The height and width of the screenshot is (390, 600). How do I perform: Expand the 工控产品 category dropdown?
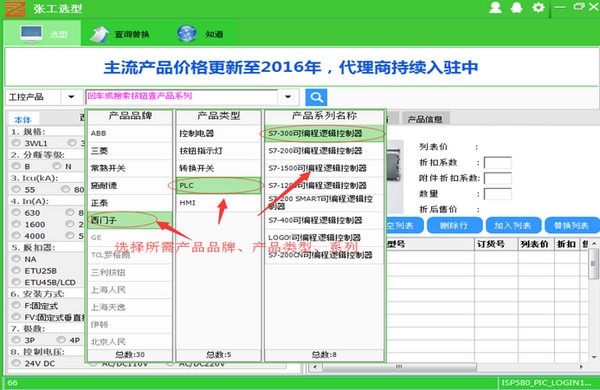(x=71, y=97)
